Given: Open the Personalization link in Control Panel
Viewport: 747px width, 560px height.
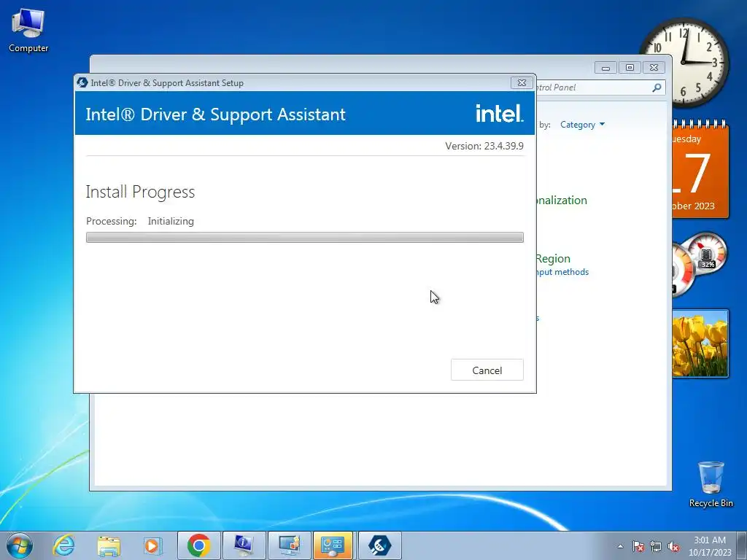Looking at the screenshot, I should (561, 200).
